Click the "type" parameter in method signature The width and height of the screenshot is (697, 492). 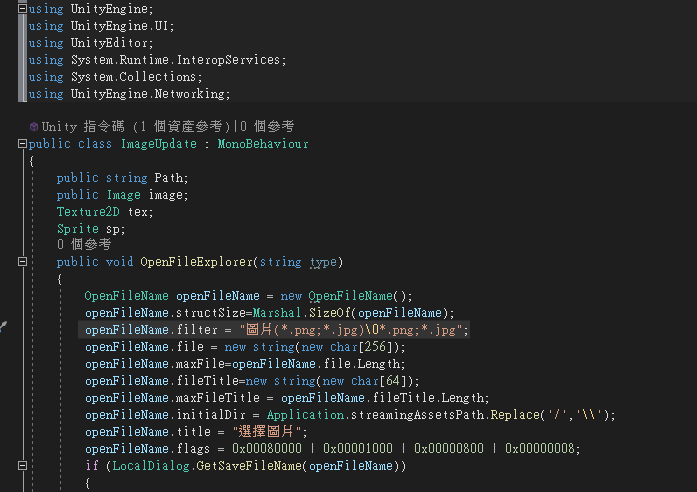pyautogui.click(x=323, y=262)
